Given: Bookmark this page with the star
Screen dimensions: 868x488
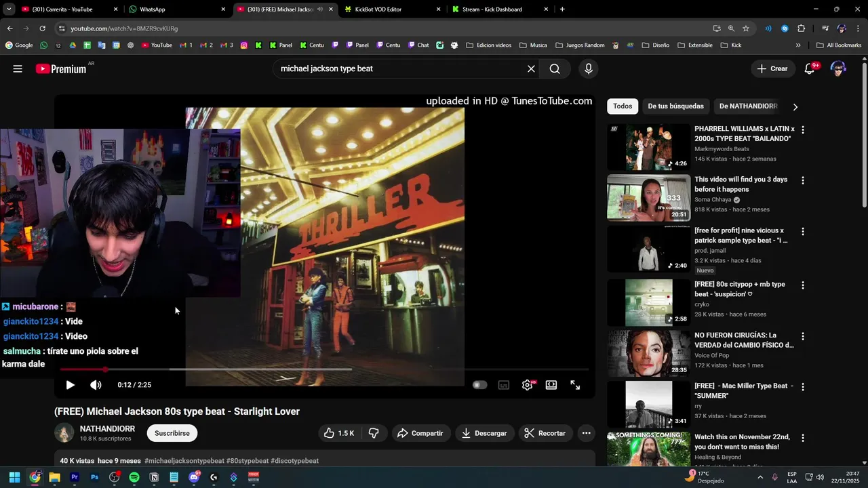Looking at the screenshot, I should (746, 28).
